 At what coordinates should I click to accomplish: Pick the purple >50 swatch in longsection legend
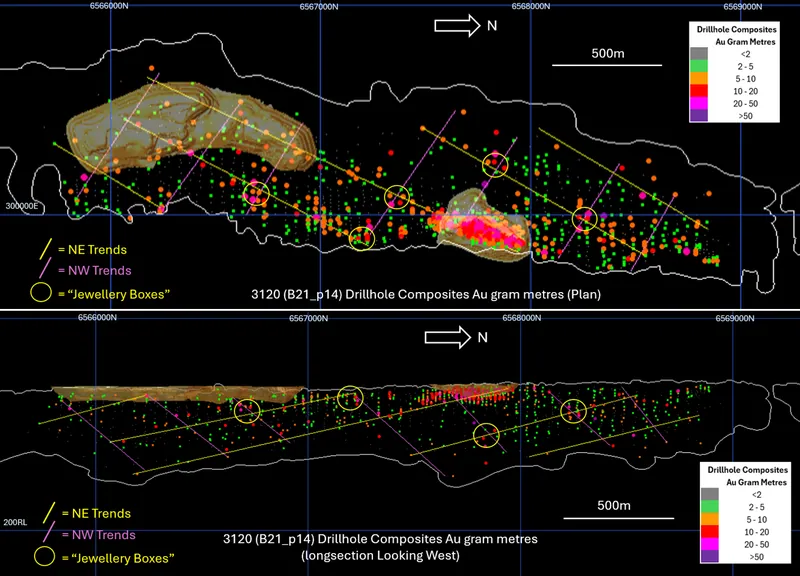(x=710, y=556)
